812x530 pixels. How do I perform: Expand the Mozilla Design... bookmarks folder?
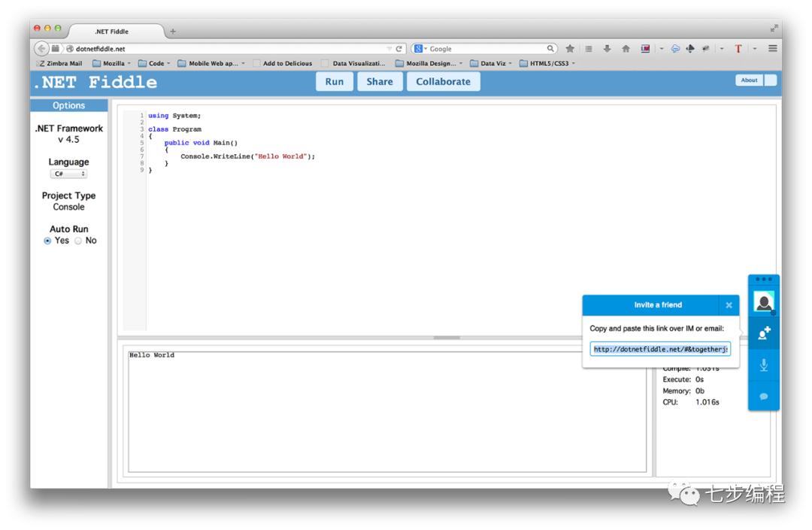coord(429,63)
